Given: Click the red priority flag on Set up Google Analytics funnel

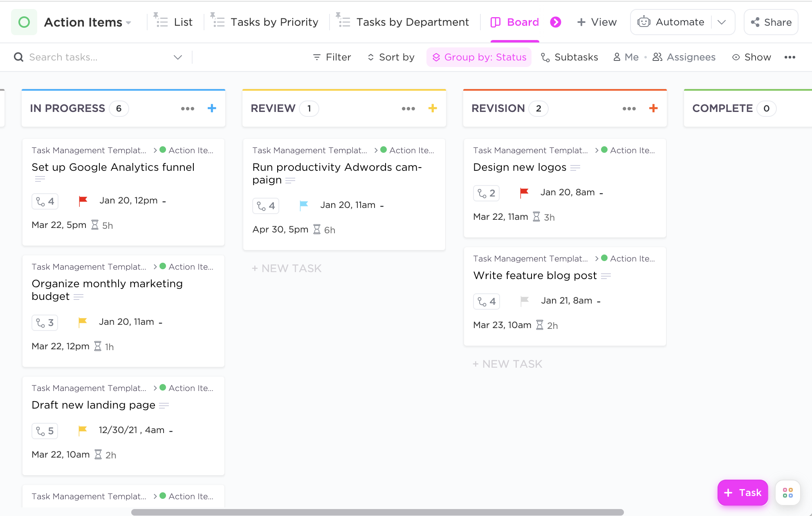Looking at the screenshot, I should (x=83, y=200).
